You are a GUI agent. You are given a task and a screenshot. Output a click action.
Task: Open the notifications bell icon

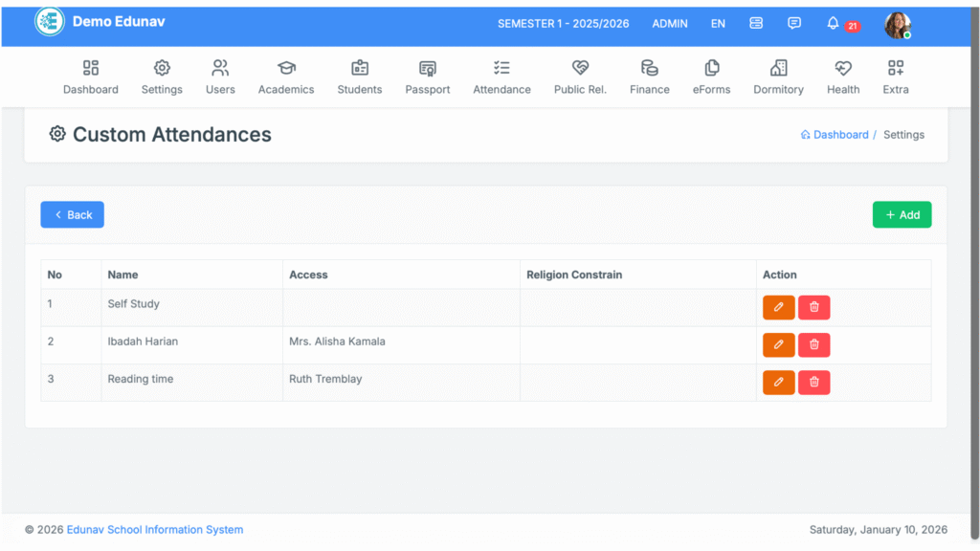click(x=833, y=24)
